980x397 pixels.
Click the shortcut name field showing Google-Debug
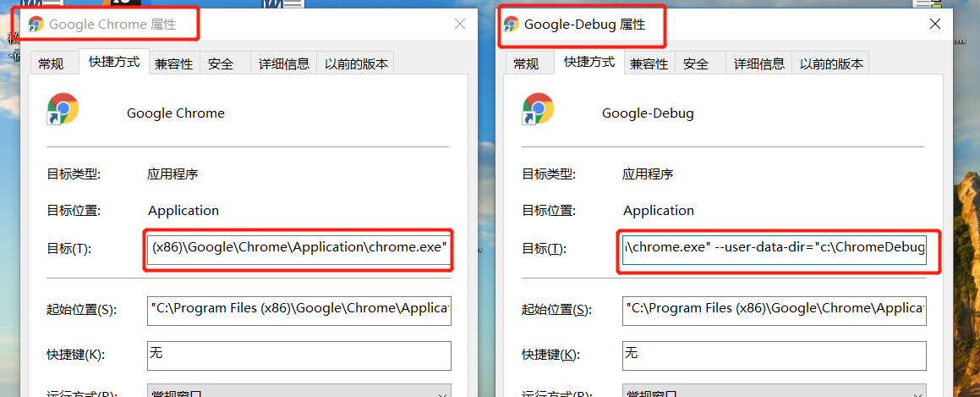(x=648, y=113)
